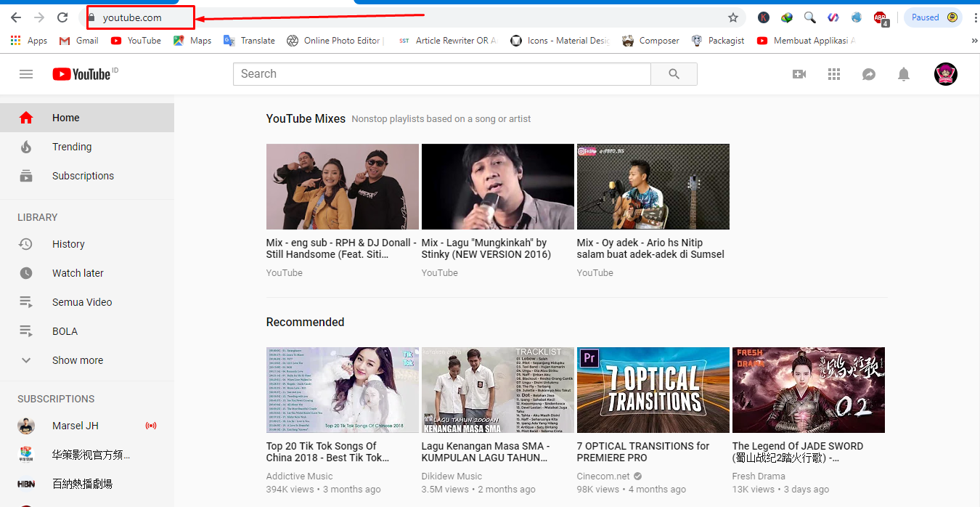Image resolution: width=980 pixels, height=507 pixels.
Task: Open the YouTube apps grid icon
Action: 833,73
